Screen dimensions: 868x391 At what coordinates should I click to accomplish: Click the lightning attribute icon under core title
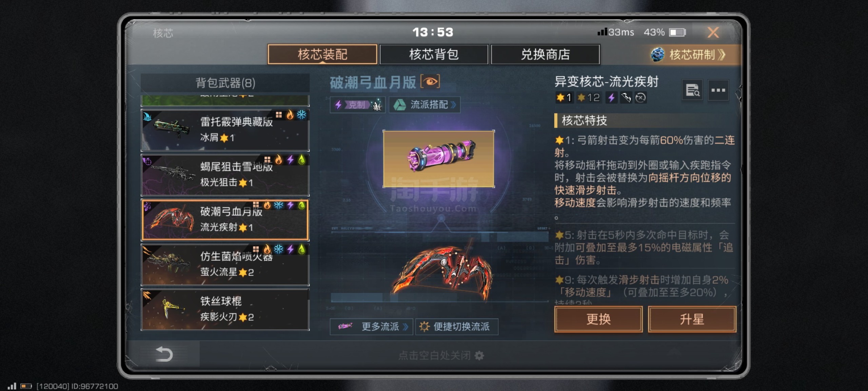point(611,98)
